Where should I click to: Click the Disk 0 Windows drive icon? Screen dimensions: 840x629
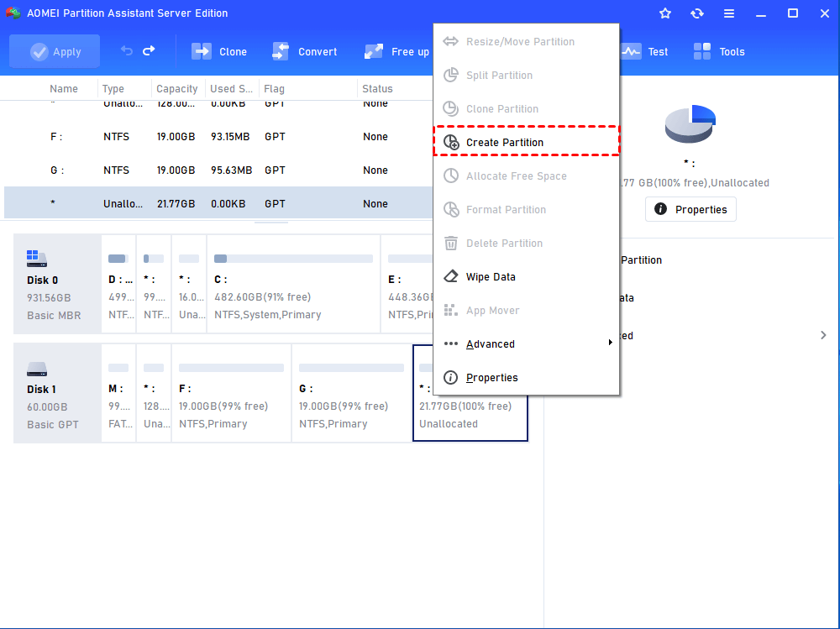click(x=36, y=259)
